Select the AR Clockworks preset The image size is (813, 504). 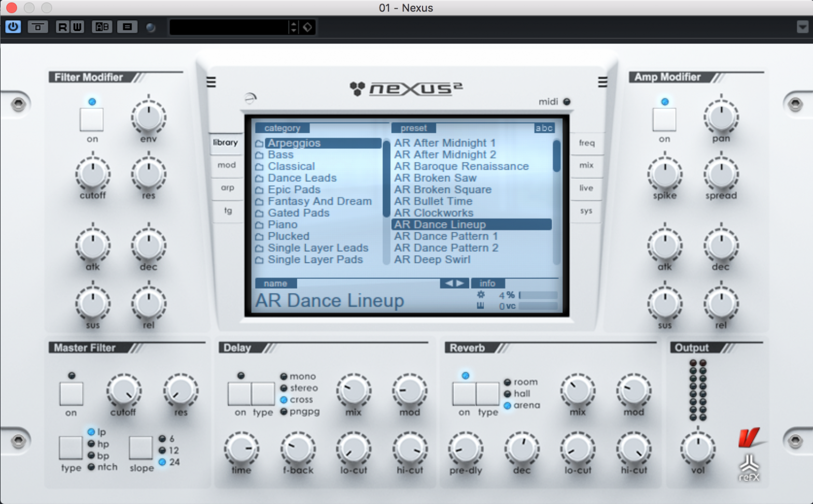[x=433, y=213]
